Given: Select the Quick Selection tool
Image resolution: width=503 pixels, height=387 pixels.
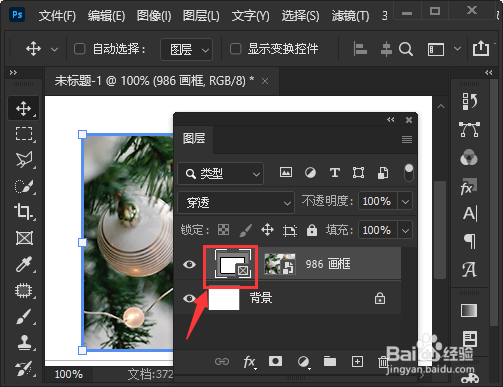Looking at the screenshot, I should tap(24, 186).
